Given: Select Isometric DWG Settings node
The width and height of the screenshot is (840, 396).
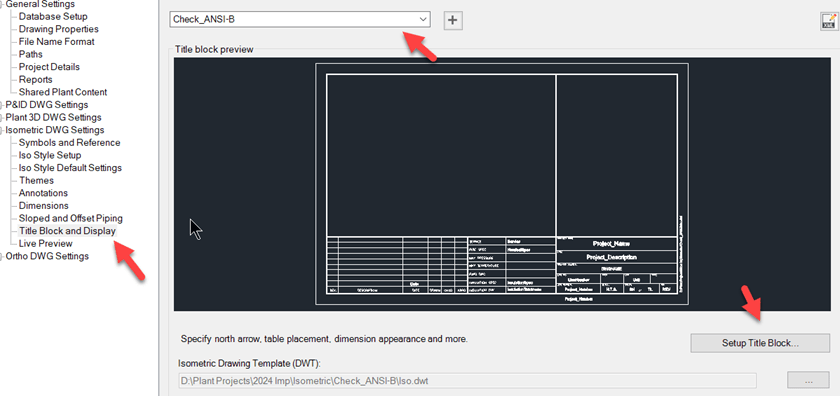Looking at the screenshot, I should (55, 130).
